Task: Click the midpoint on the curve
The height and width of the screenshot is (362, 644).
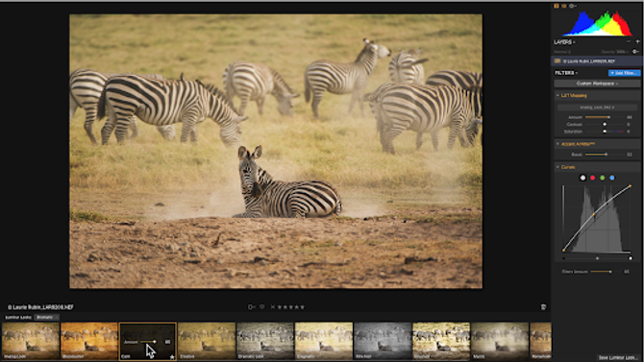Action: coord(593,214)
